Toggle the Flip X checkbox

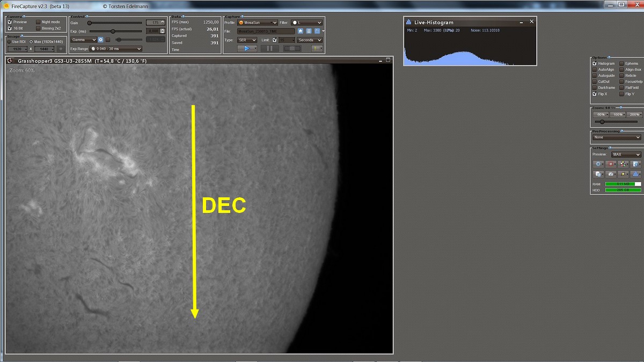[x=595, y=94]
